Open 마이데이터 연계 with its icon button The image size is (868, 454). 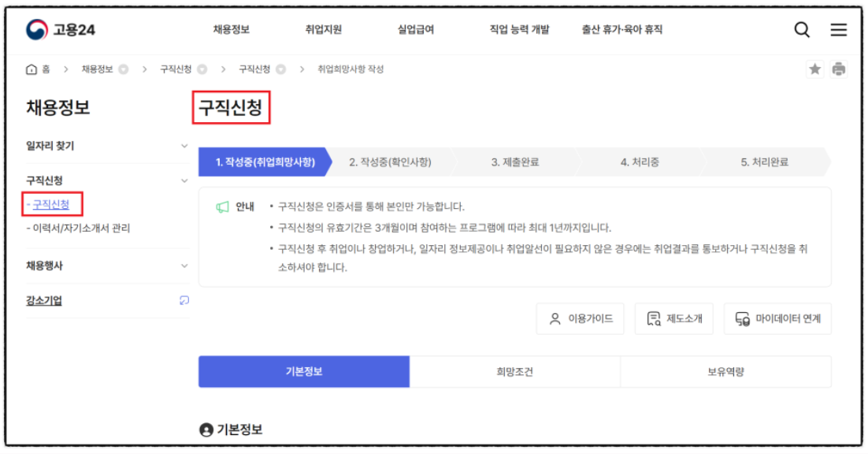(x=777, y=318)
